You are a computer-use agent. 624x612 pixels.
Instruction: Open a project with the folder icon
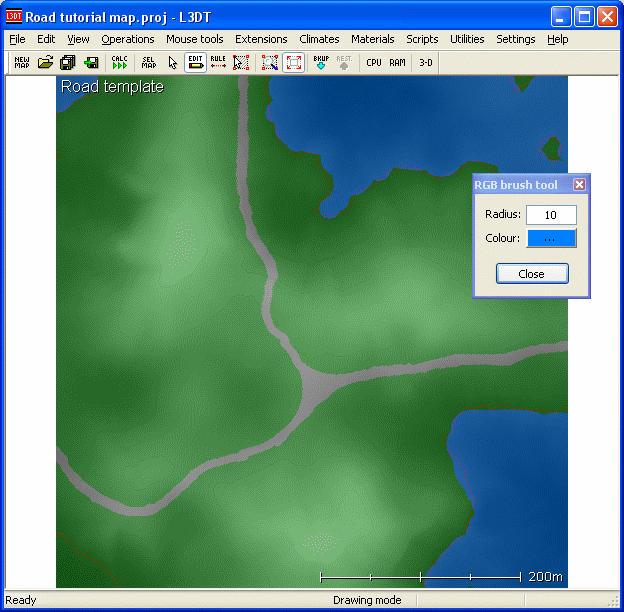coord(45,62)
